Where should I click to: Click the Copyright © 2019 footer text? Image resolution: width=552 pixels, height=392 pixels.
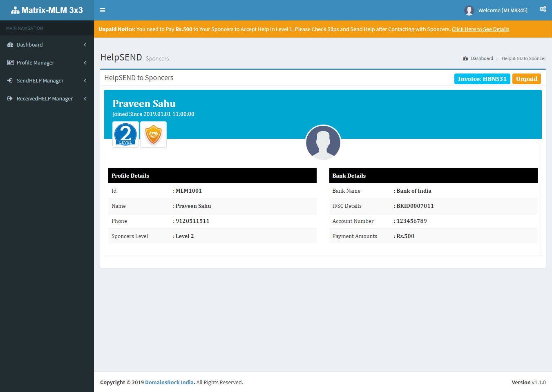[122, 382]
